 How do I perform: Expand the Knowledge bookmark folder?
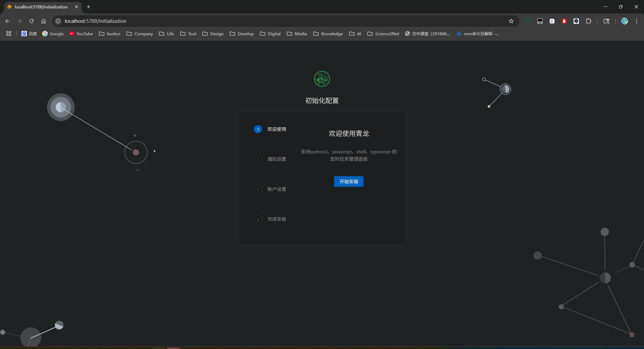(328, 34)
